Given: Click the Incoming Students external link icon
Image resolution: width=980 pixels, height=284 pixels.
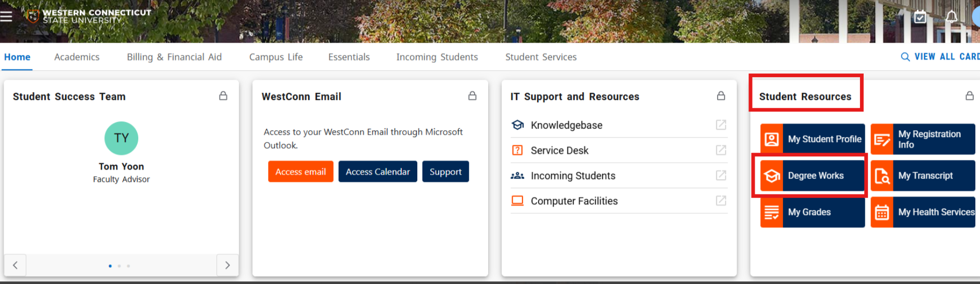Looking at the screenshot, I should [721, 176].
